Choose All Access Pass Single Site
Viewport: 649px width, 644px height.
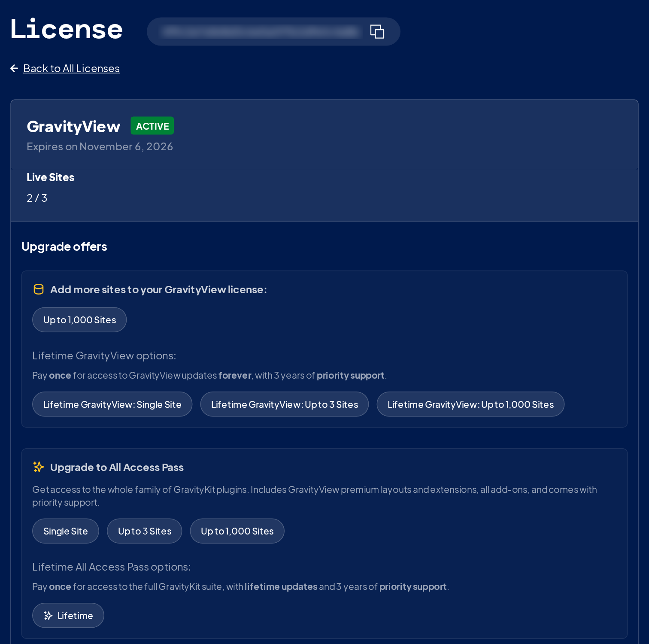[x=66, y=531]
